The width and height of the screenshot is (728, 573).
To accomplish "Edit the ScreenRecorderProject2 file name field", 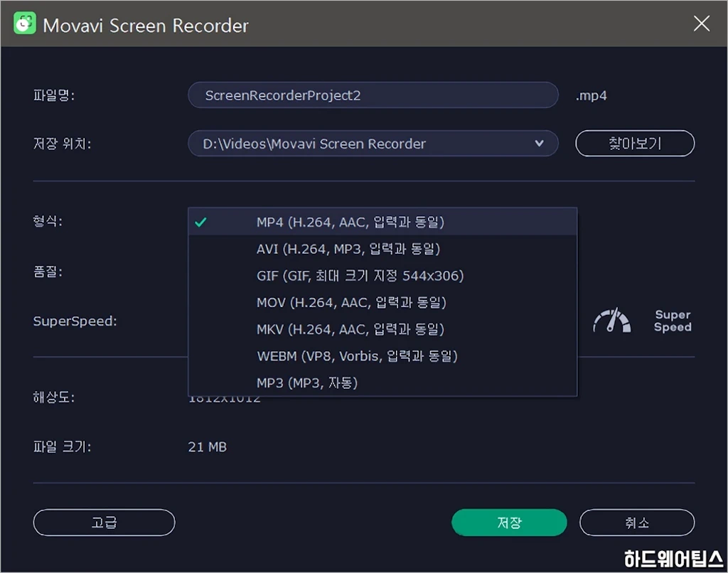I will pyautogui.click(x=373, y=95).
